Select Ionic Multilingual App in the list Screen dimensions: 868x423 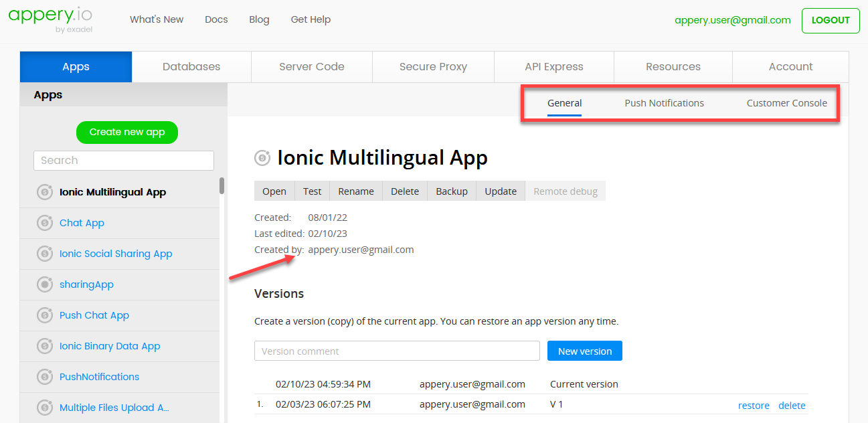click(112, 192)
